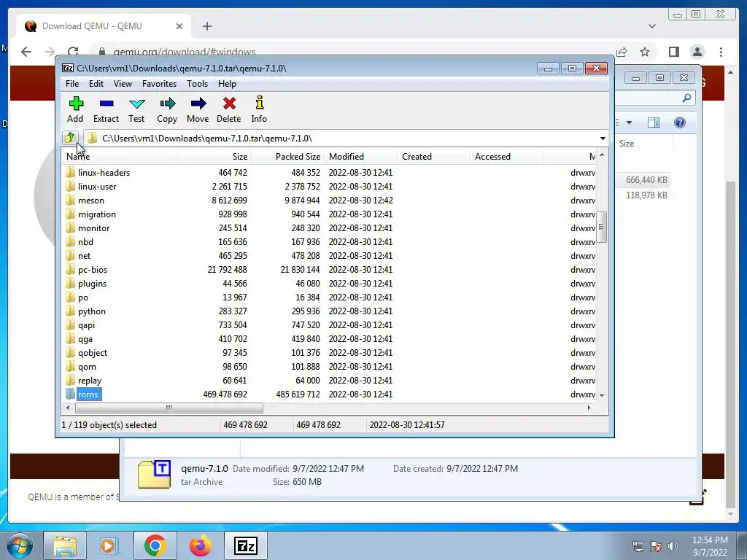
Task: Bookmark this page with the star
Action: (645, 52)
